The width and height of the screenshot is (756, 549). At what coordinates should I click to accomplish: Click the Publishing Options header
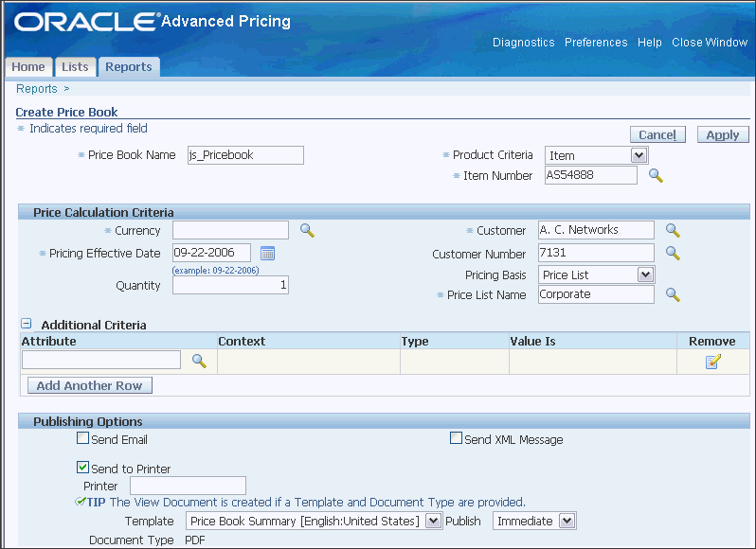88,421
